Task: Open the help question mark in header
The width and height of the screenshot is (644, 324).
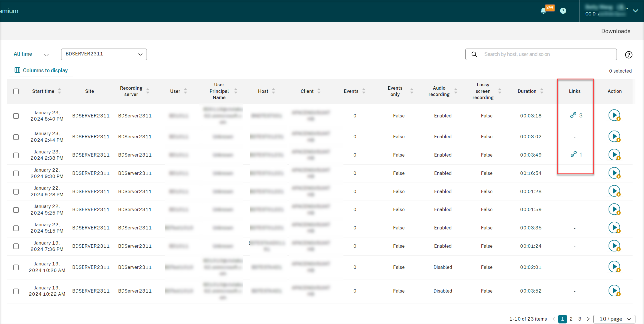Action: (x=563, y=11)
